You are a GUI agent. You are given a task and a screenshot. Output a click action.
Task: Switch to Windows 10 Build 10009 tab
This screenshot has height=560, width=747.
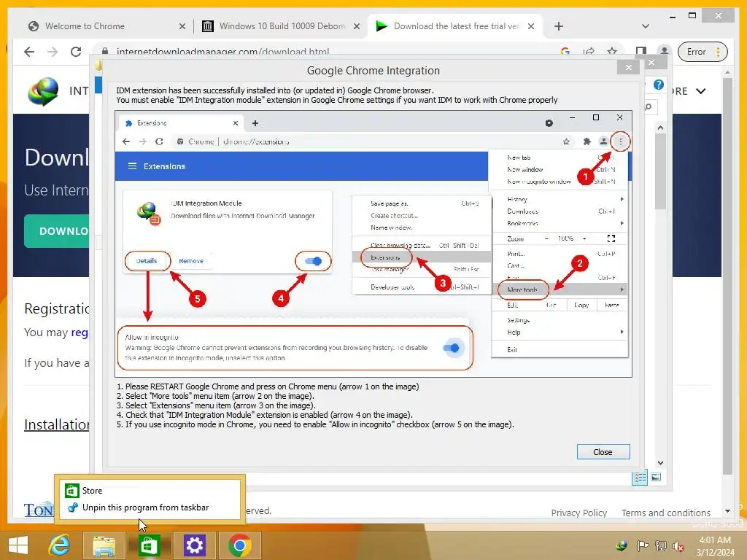pos(282,26)
